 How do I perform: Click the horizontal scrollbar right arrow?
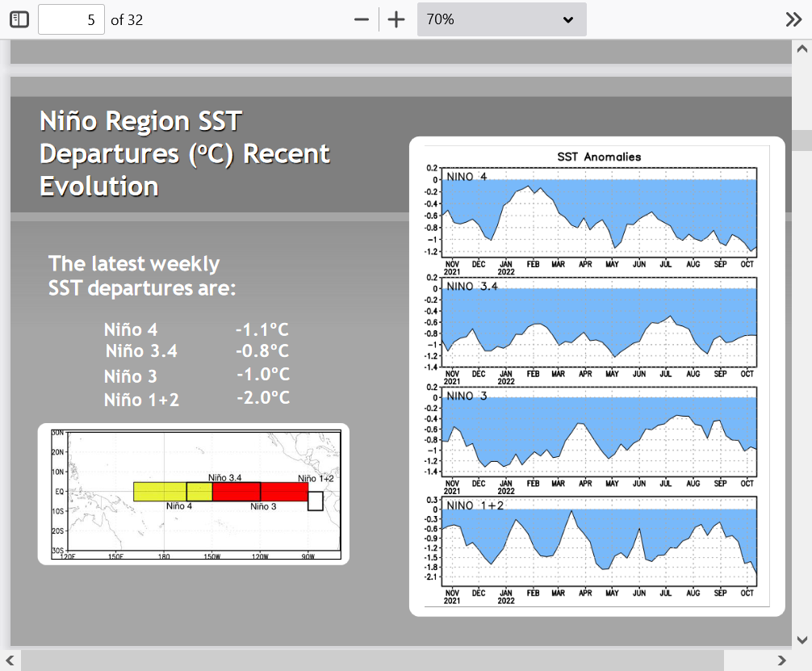[x=781, y=661]
